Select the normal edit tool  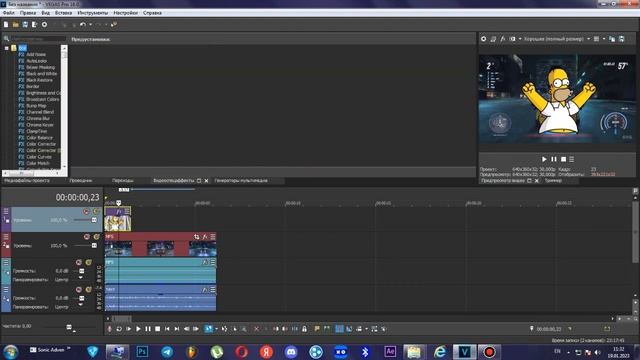[208, 329]
